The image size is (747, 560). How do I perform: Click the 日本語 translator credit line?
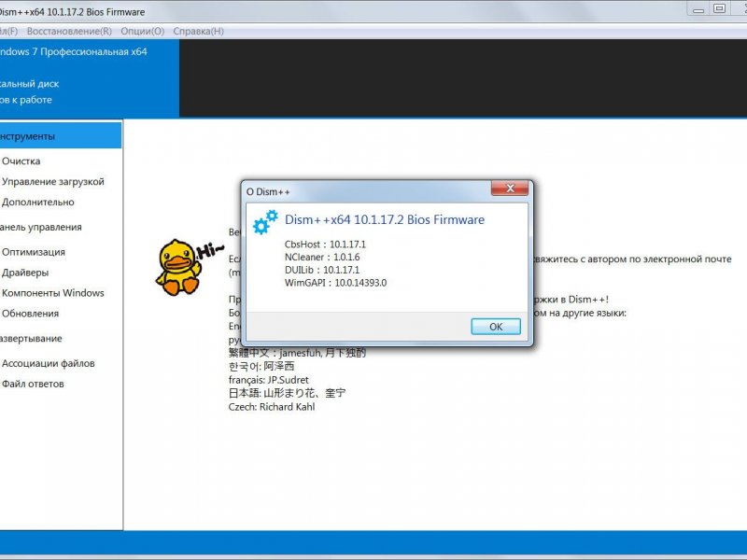click(x=288, y=393)
